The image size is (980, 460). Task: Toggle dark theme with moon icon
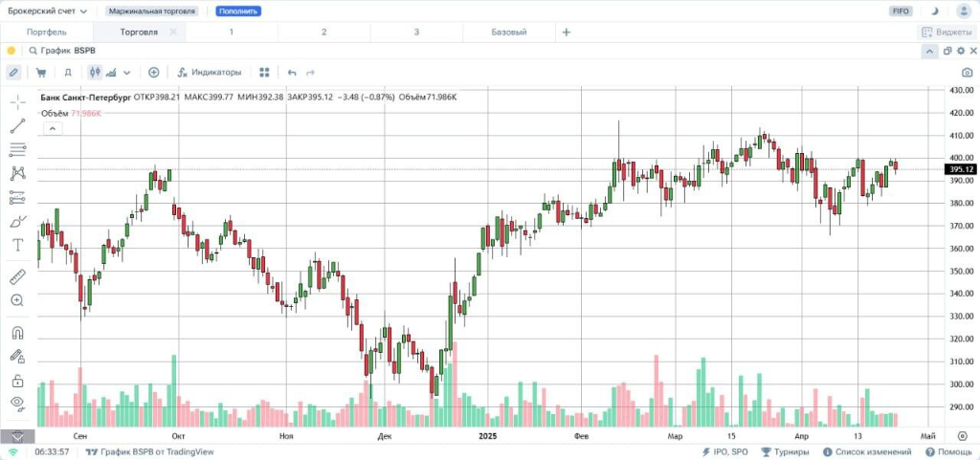933,11
